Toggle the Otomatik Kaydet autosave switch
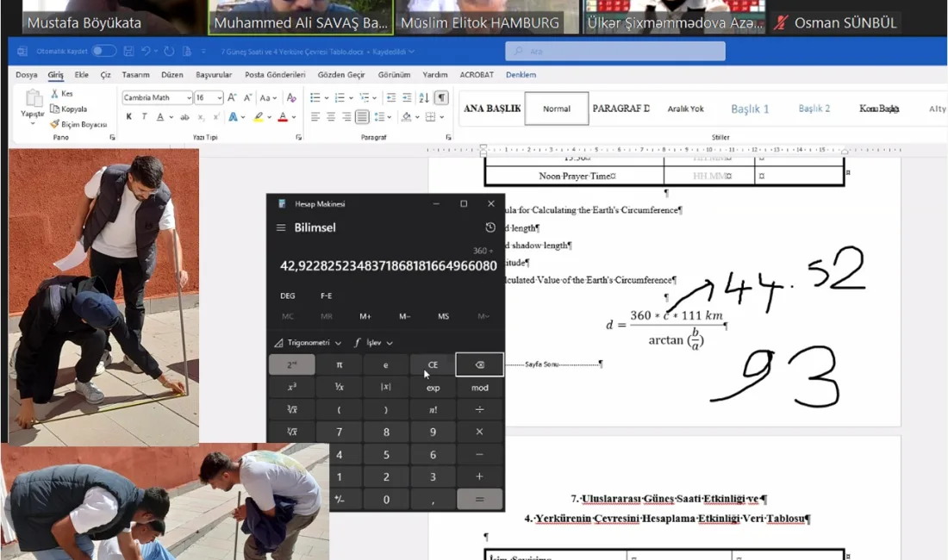Viewport: 948px width, 560px height. click(x=103, y=52)
